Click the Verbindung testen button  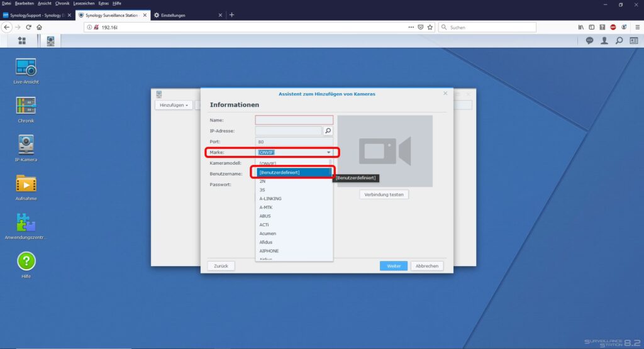click(x=384, y=194)
